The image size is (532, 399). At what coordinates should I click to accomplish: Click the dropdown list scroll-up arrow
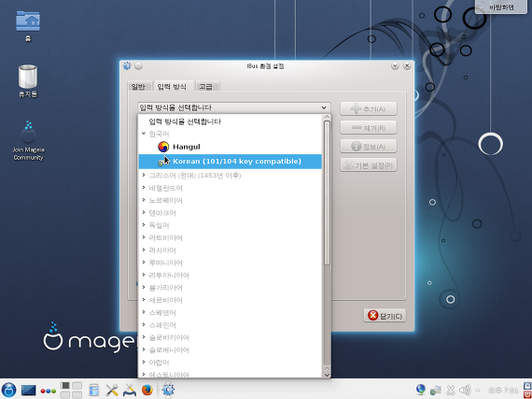point(327,117)
